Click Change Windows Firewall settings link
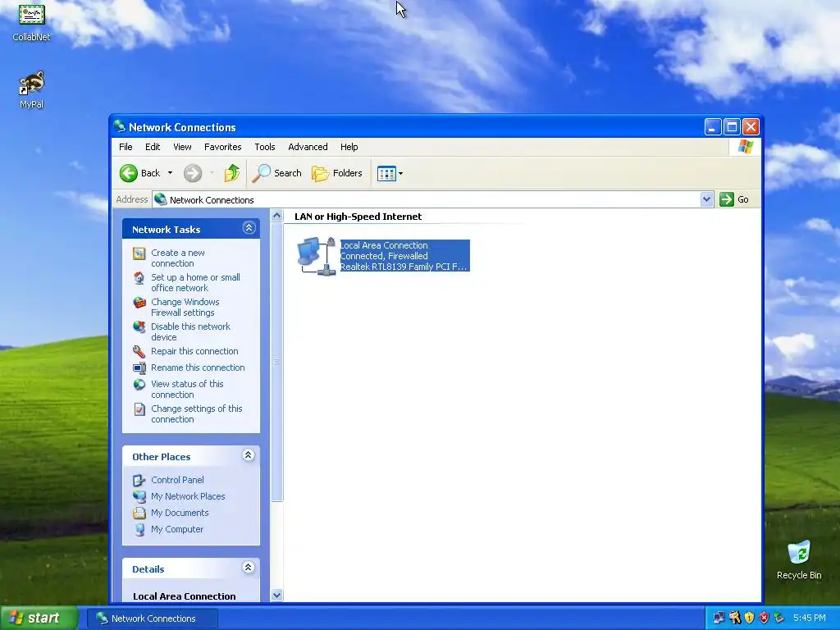Screen dimensions: 840x630 185,307
